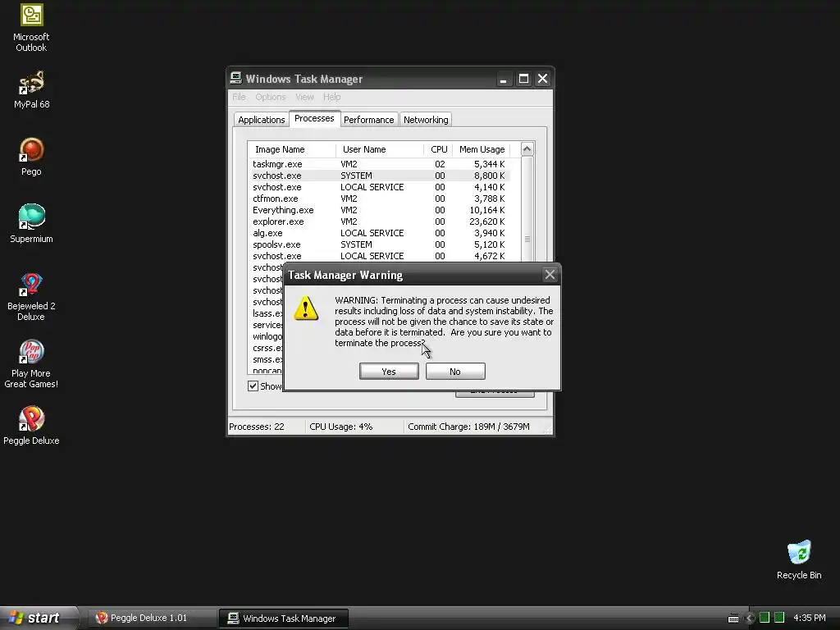Open the Networking tab
Image resolution: width=840 pixels, height=630 pixels.
(426, 120)
